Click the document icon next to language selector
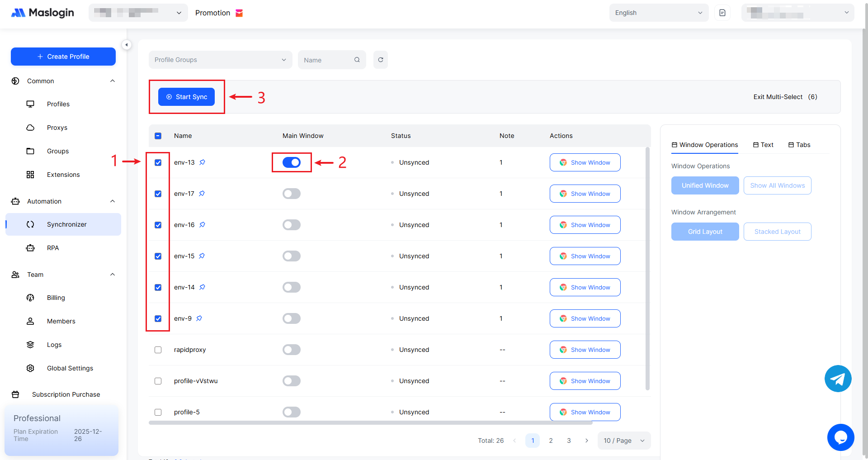The image size is (868, 460). [x=722, y=13]
